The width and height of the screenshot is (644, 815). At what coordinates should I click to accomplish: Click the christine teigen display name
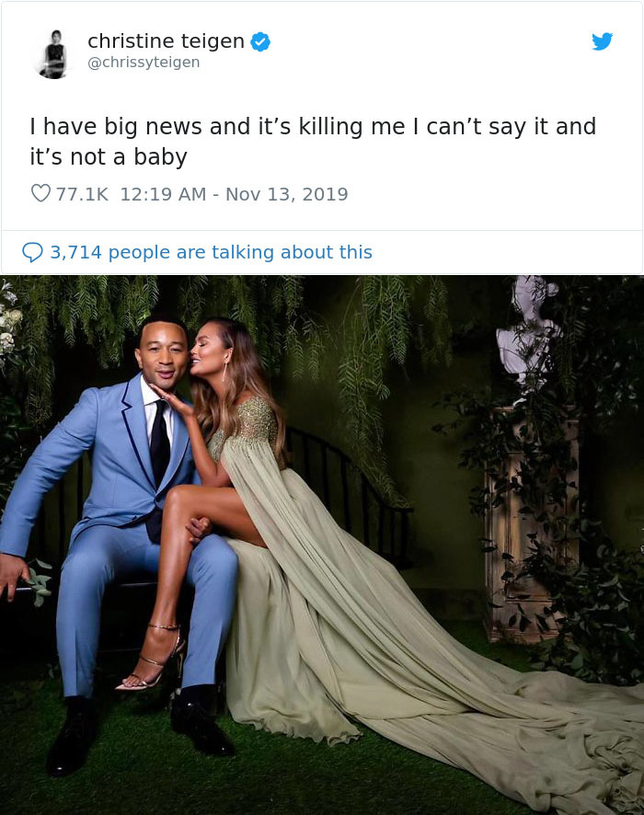(x=166, y=40)
